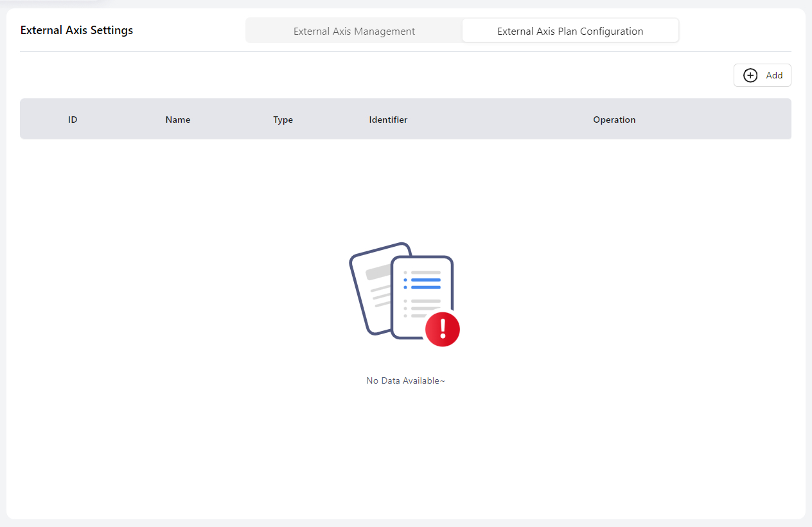Click the divider line under the page title
This screenshot has height=527, width=812.
pos(405,51)
